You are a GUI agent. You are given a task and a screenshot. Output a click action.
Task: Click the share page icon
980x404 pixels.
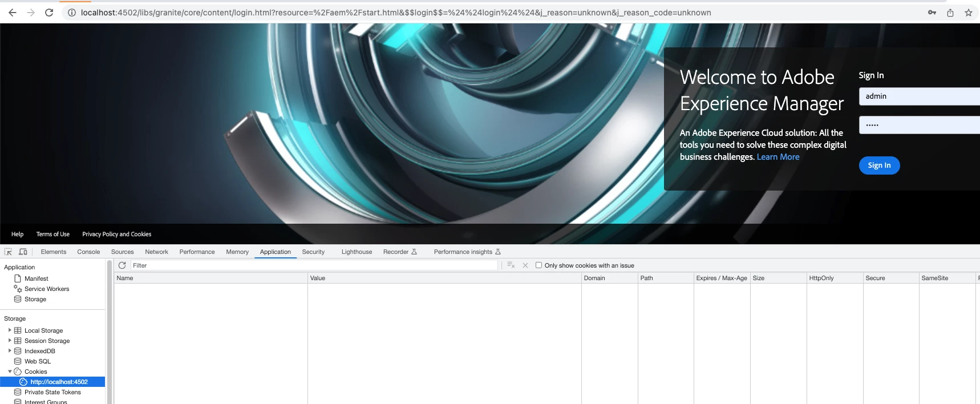[950, 13]
